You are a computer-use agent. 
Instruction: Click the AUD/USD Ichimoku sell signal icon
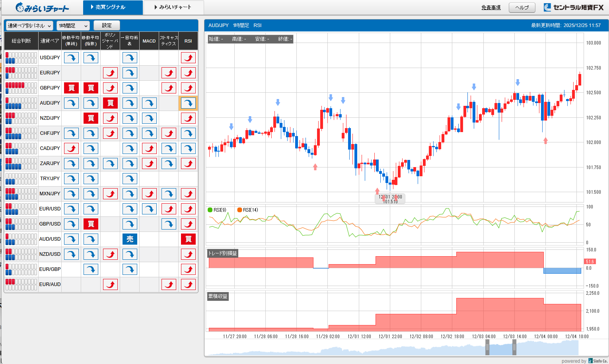[130, 239]
